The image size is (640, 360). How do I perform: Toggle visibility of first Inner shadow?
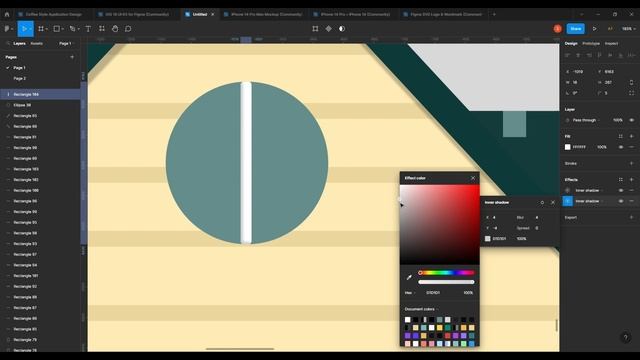pyautogui.click(x=621, y=191)
